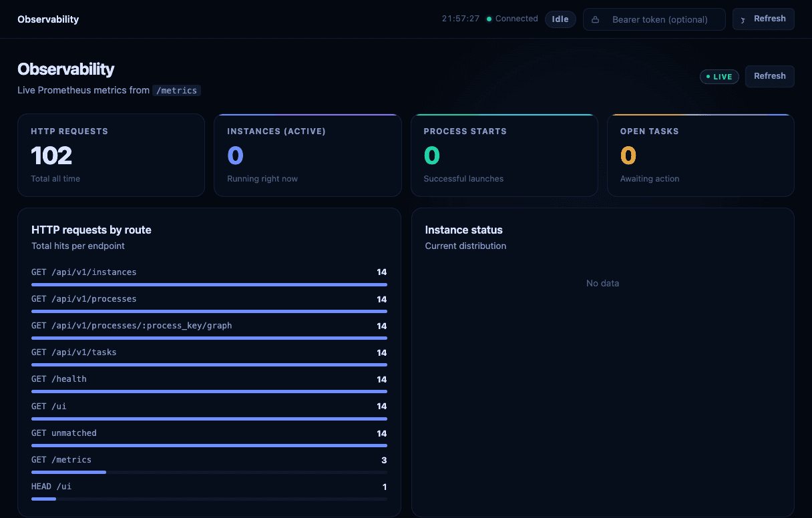This screenshot has height=518, width=812.
Task: Click the Observability title in the top bar
Action: pos(48,19)
